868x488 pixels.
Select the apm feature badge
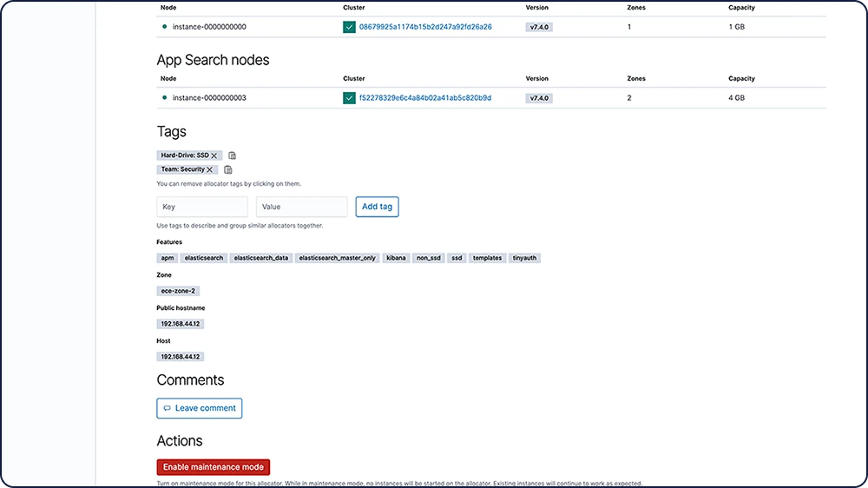pos(168,258)
